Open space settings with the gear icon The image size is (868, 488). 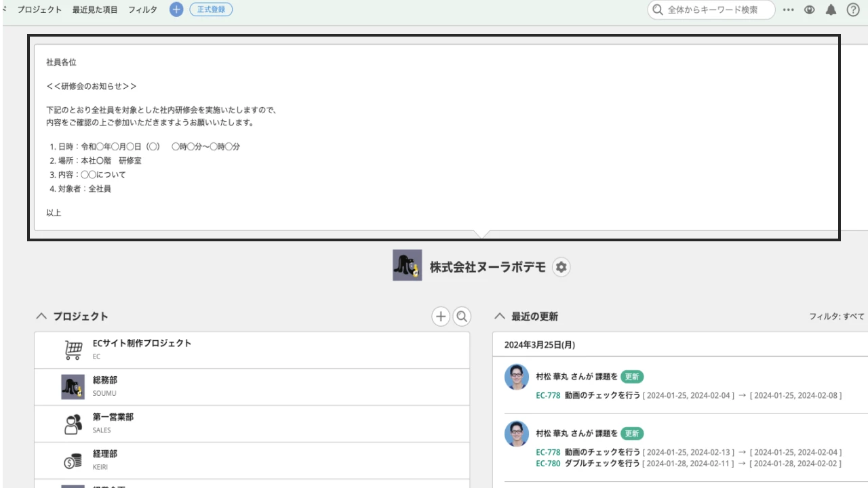pyautogui.click(x=561, y=267)
